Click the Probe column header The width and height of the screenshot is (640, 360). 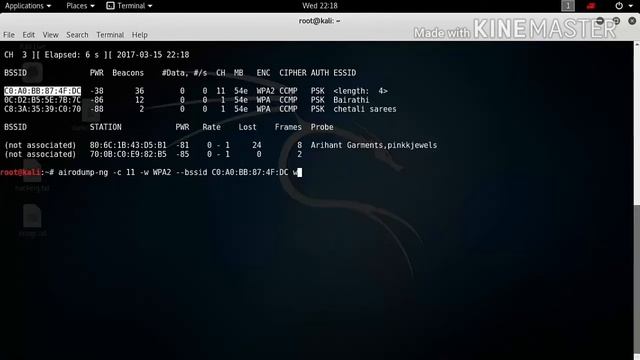point(322,127)
